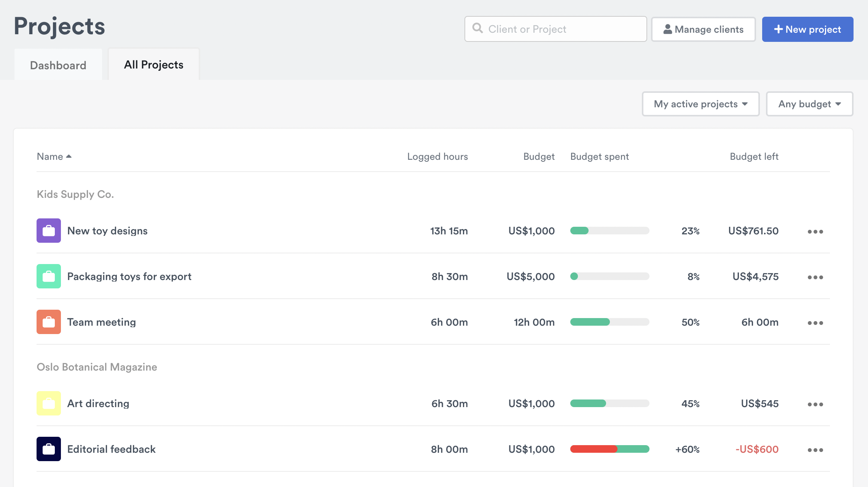Image resolution: width=868 pixels, height=487 pixels.
Task: Open the three-dot menu for New toy designs
Action: (x=815, y=231)
